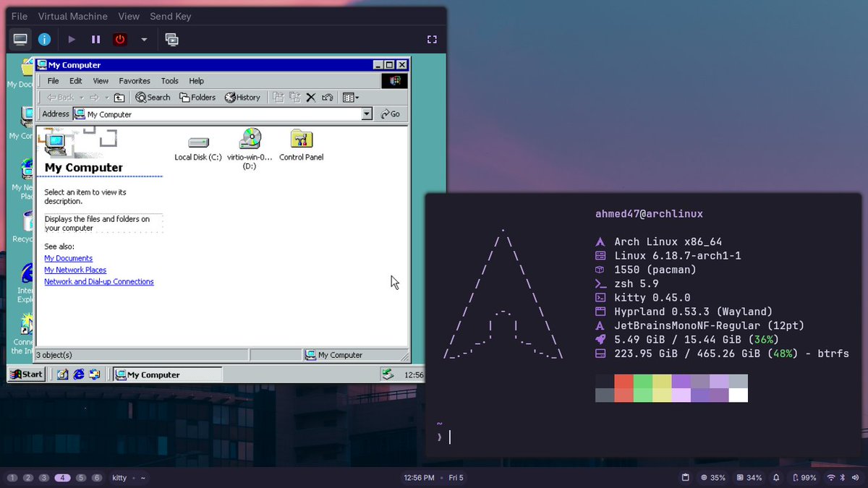
Task: Toggle fullscreen for the VM viewer
Action: (x=432, y=40)
